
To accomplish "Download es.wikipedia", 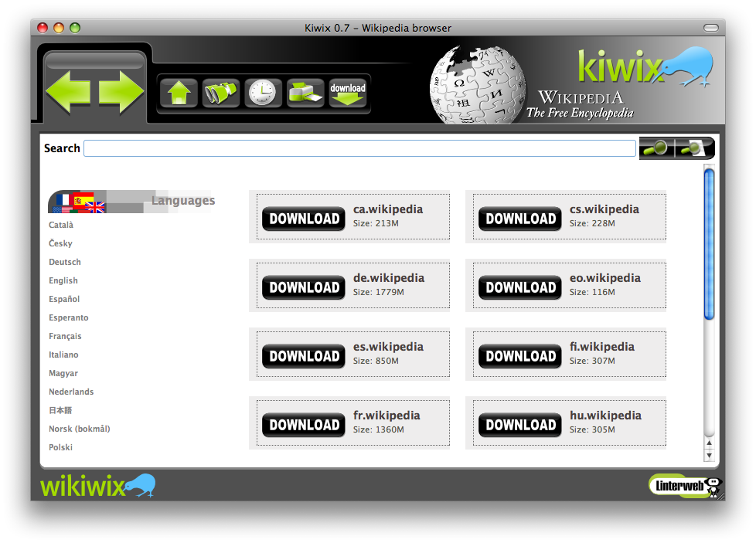I will [304, 357].
